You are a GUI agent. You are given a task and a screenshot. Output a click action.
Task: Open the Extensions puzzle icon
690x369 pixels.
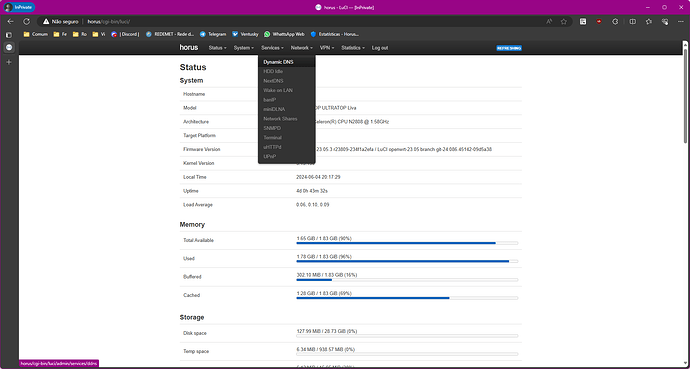pyautogui.click(x=615, y=22)
